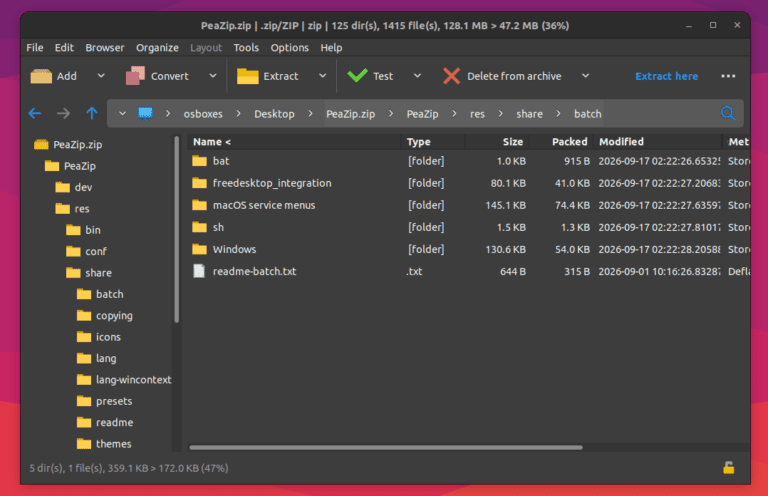Open the Options menu
Image resolution: width=768 pixels, height=496 pixels.
pos(289,47)
